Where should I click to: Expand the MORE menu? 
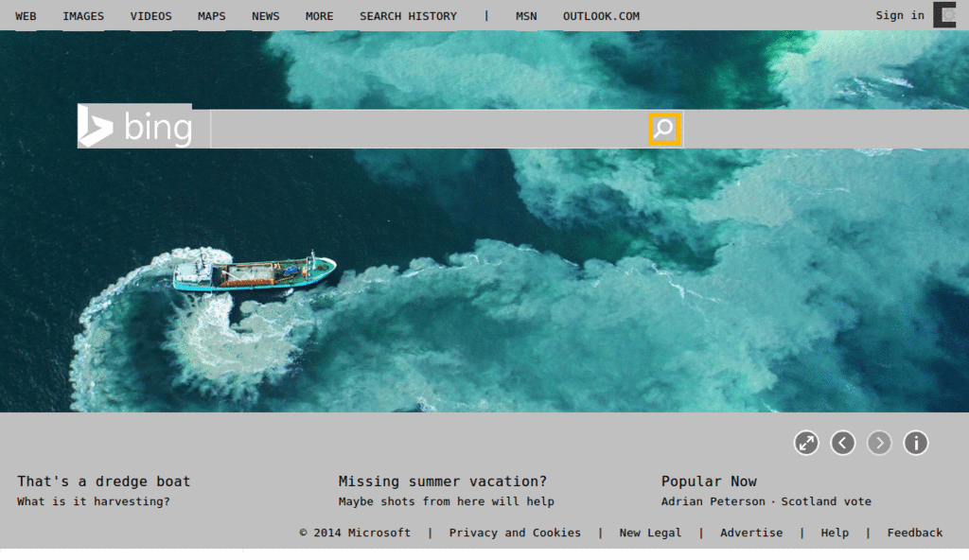point(319,15)
